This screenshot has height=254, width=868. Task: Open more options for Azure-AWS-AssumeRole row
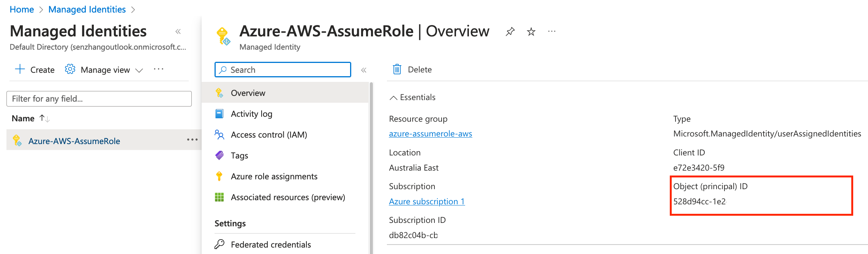click(x=192, y=140)
